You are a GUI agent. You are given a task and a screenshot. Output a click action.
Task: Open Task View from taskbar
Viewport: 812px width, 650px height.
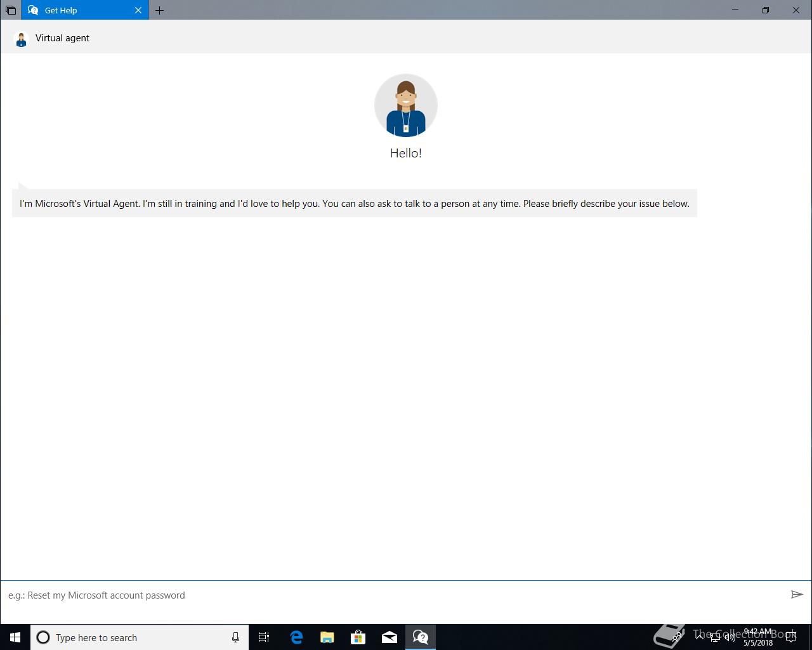click(264, 637)
